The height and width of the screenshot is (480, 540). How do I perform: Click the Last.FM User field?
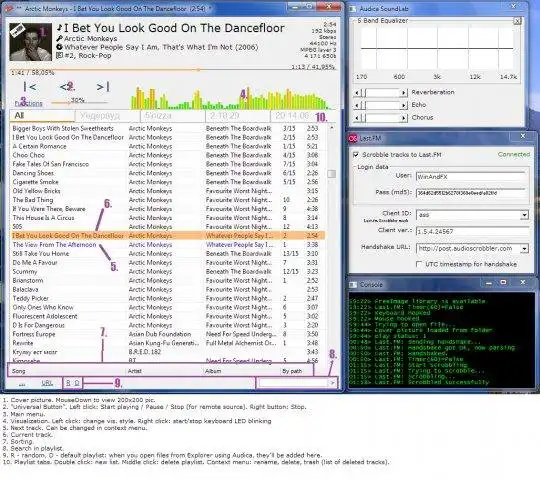click(471, 177)
